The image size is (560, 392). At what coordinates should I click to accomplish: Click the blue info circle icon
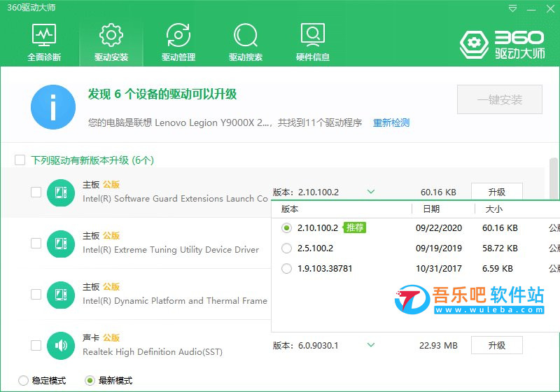(53, 107)
